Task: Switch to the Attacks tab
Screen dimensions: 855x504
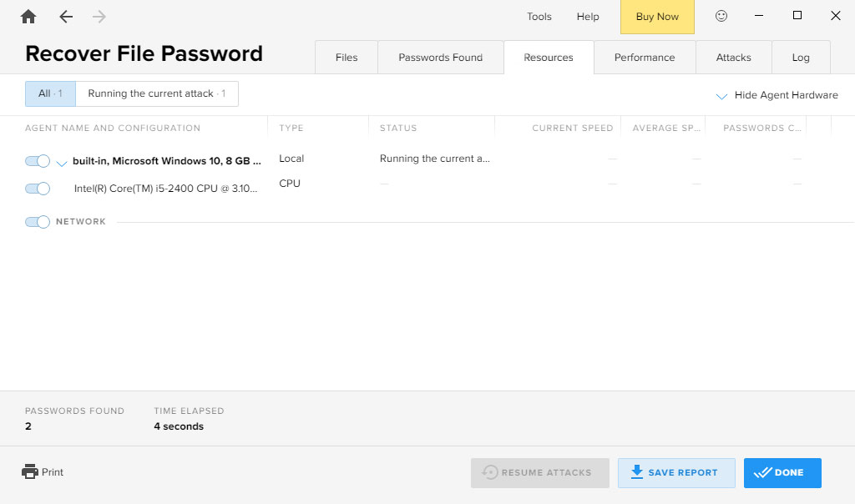Action: (x=733, y=58)
